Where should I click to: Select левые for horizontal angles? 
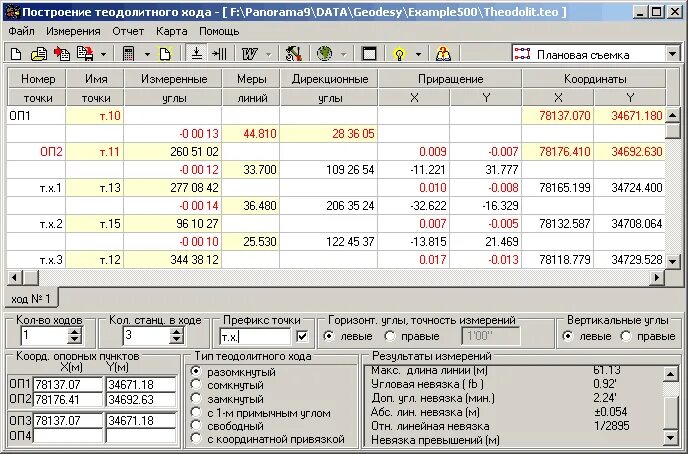[x=328, y=336]
